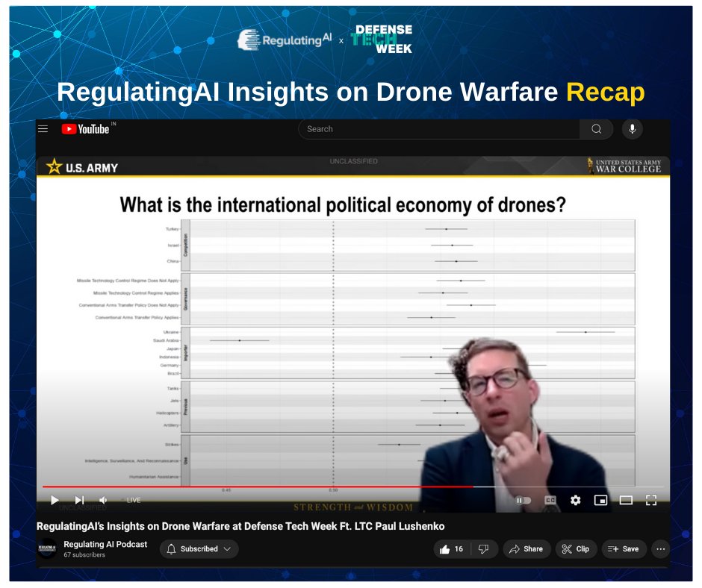This screenshot has height=588, width=702.
Task: Open the more actions three-dot menu
Action: coord(660,549)
